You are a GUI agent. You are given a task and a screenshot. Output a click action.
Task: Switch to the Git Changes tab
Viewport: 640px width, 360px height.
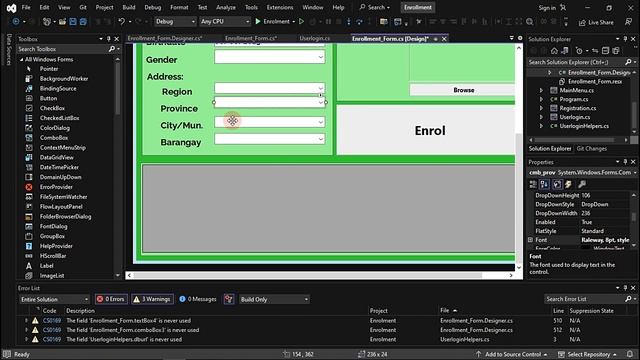tap(591, 149)
